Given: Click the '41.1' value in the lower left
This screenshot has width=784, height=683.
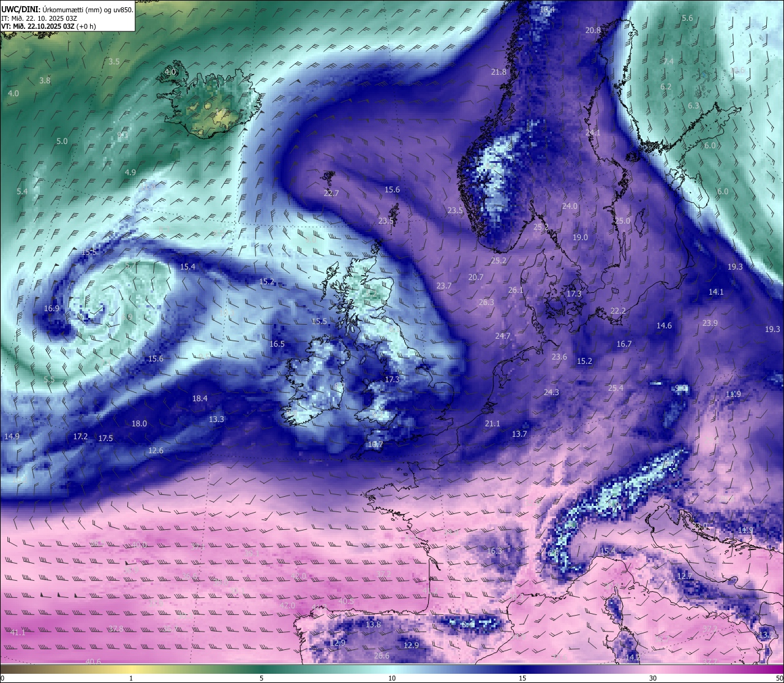Looking at the screenshot, I should [18, 632].
